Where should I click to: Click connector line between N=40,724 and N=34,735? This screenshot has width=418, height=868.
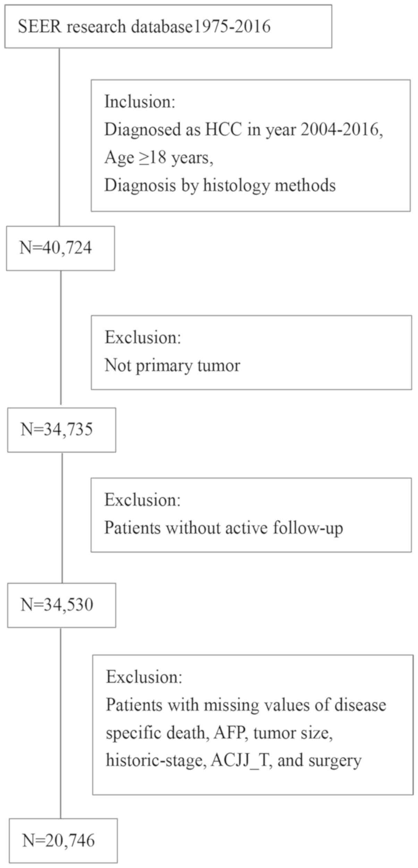pos(61,338)
